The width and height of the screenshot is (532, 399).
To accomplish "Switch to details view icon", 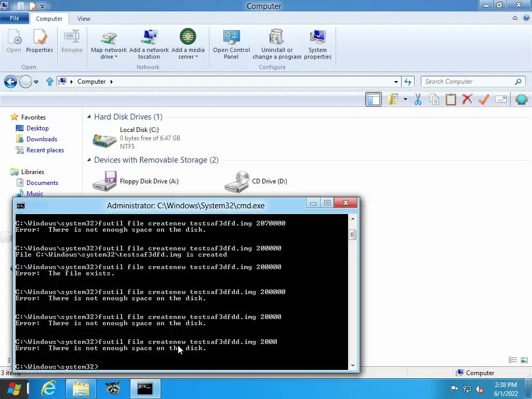I will [513, 360].
